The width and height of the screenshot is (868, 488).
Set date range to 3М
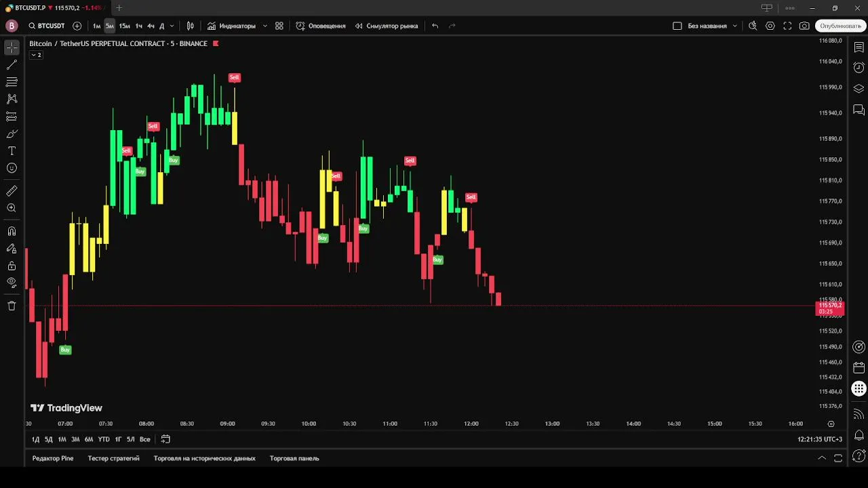tap(75, 439)
